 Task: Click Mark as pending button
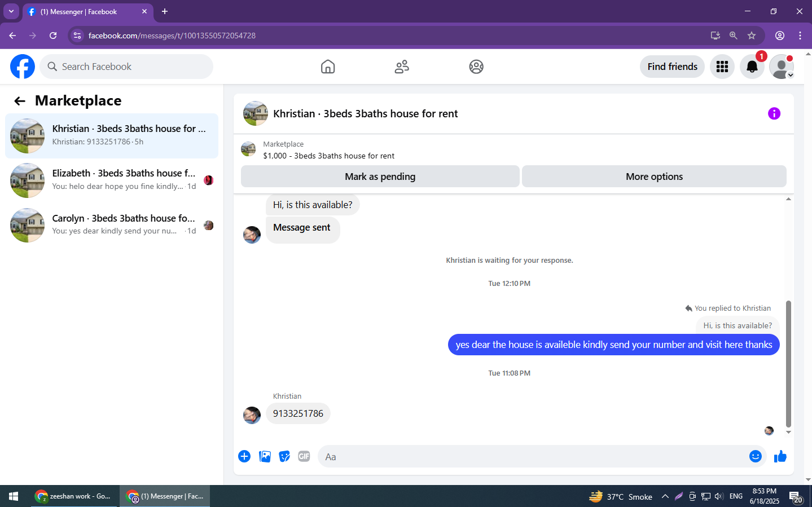(380, 177)
